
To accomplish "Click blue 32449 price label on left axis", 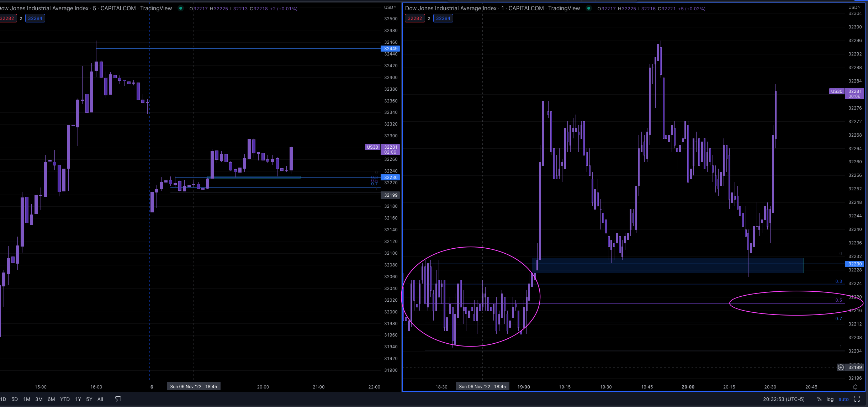I will tap(391, 49).
